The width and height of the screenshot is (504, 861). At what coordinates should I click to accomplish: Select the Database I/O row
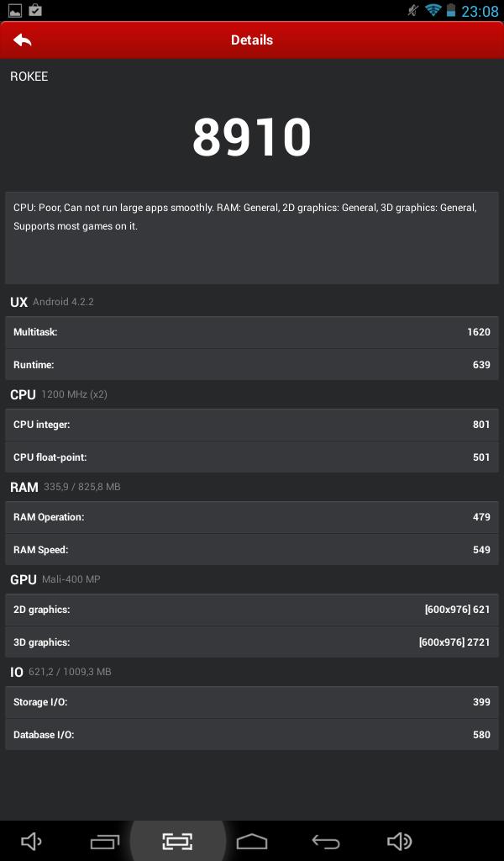point(252,735)
